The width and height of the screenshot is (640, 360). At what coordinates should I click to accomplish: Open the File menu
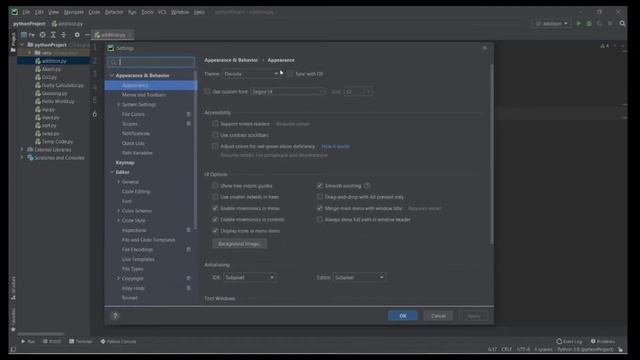26,12
